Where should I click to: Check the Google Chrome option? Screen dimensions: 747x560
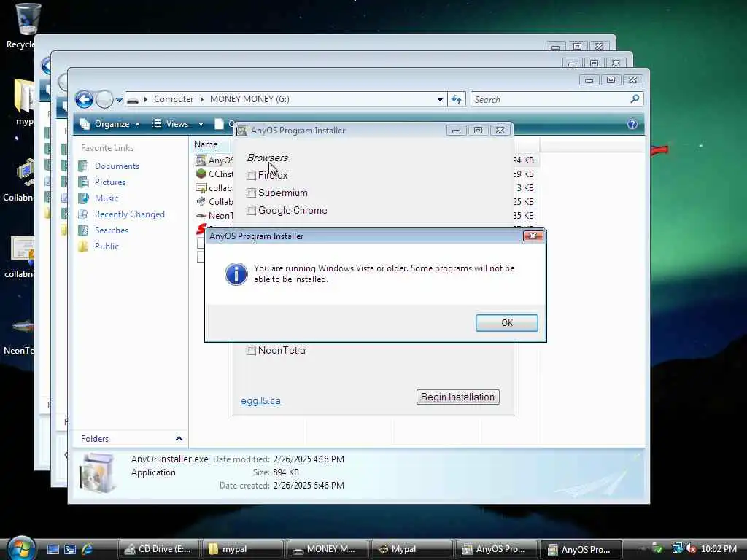(251, 211)
